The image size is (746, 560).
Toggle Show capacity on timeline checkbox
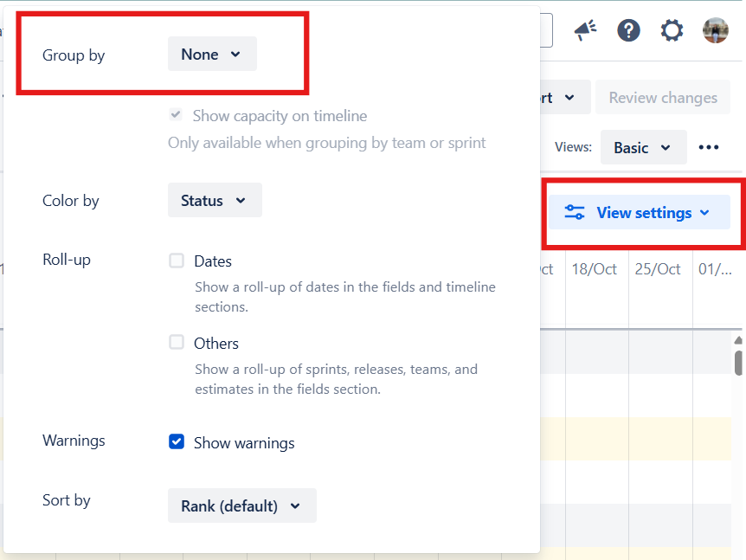[176, 114]
